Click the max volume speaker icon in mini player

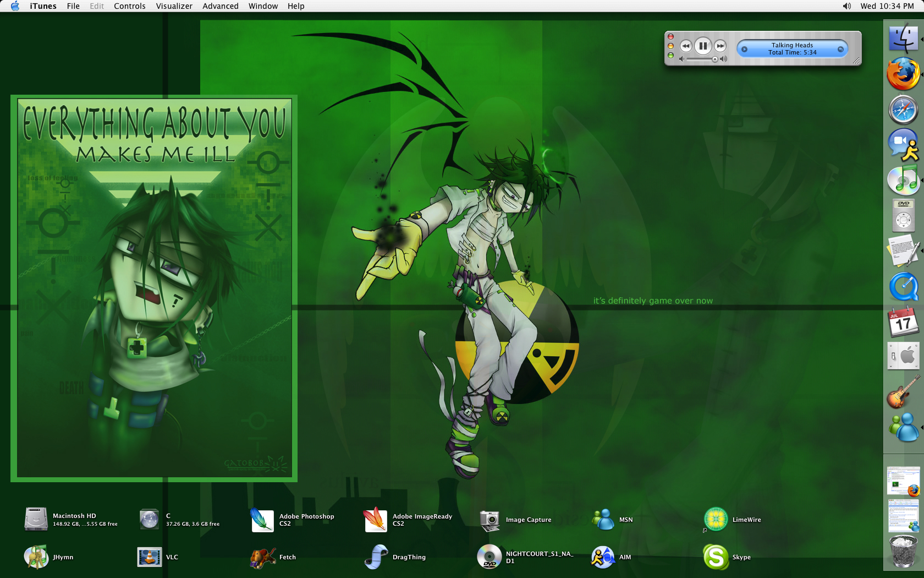coord(724,59)
